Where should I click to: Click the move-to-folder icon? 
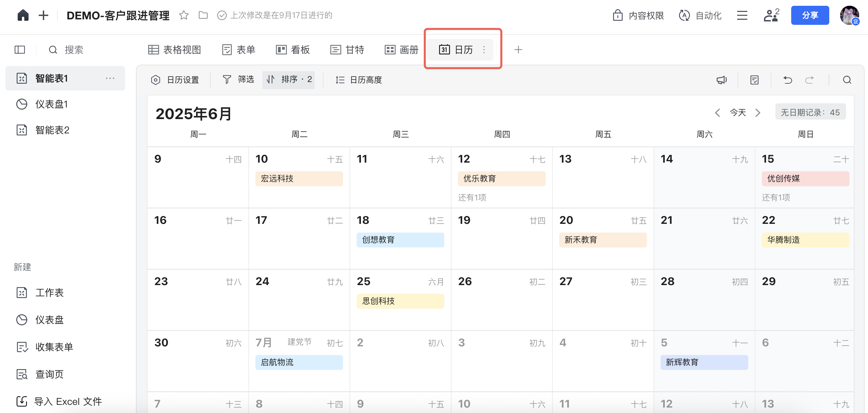click(203, 15)
